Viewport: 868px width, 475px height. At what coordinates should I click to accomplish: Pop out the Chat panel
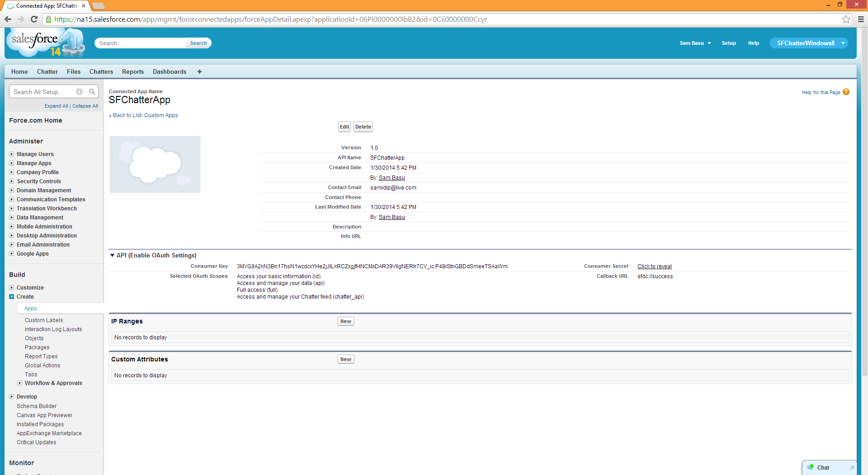[x=852, y=468]
